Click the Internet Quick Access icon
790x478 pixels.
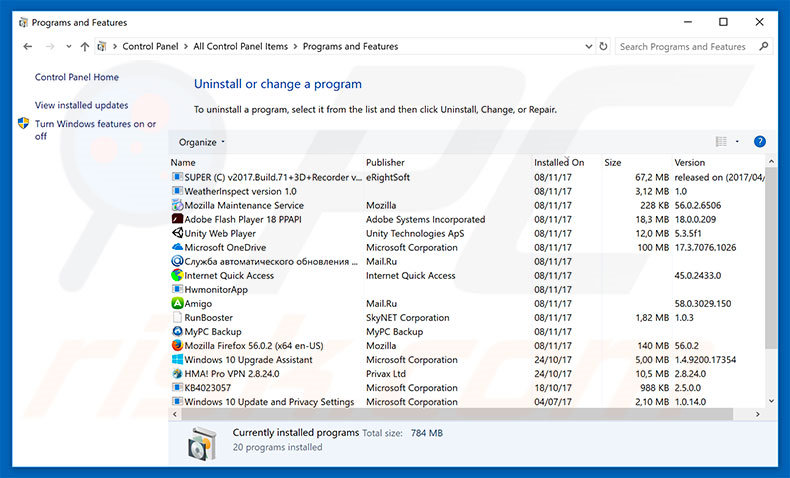177,275
